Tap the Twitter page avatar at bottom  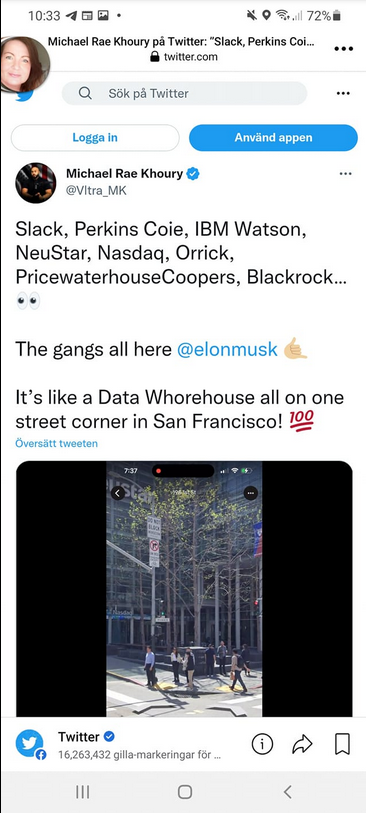tap(30, 744)
